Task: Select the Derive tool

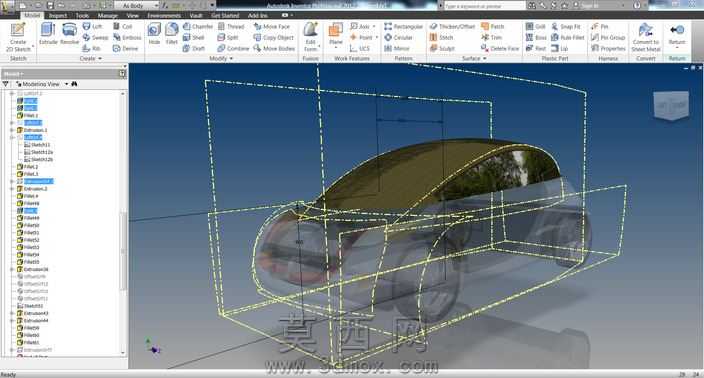Action: 125,48
